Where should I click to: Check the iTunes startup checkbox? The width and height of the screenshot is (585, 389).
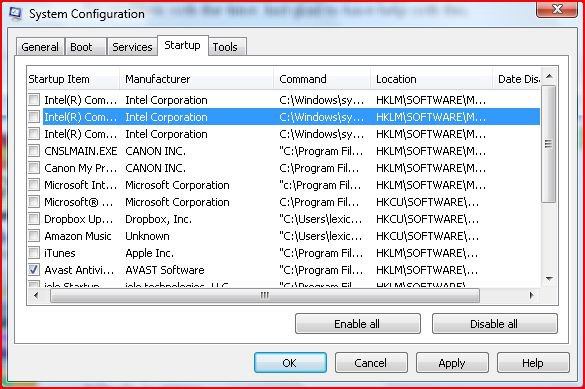pyautogui.click(x=34, y=253)
